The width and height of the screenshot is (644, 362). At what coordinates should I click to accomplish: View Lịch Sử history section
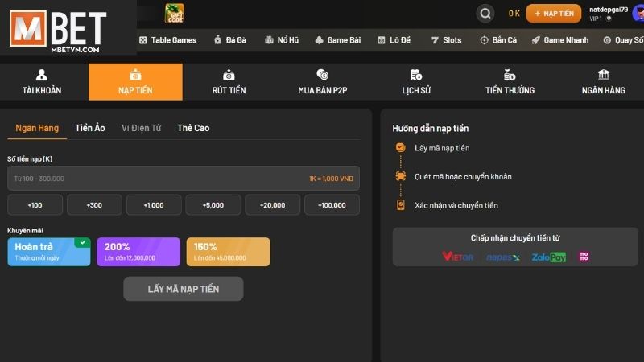(416, 82)
